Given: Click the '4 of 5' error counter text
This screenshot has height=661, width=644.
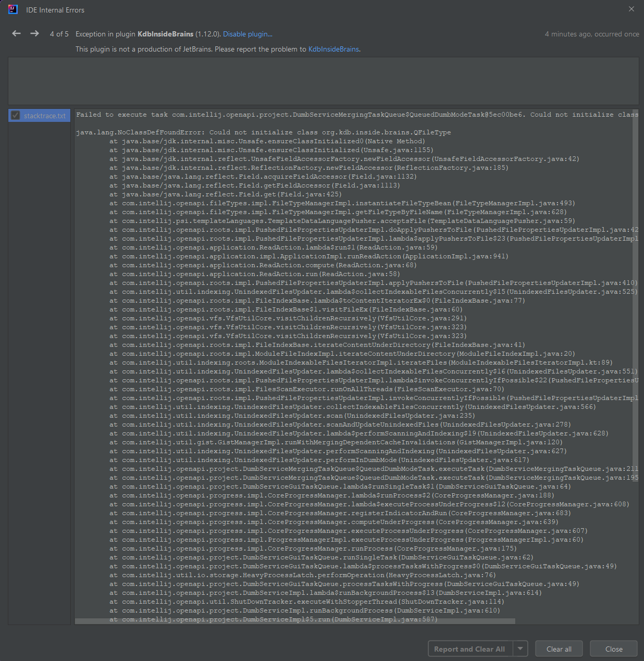Looking at the screenshot, I should [59, 34].
